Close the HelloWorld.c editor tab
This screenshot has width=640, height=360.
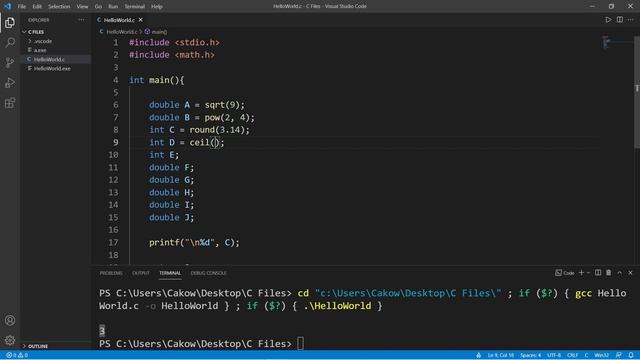point(140,20)
